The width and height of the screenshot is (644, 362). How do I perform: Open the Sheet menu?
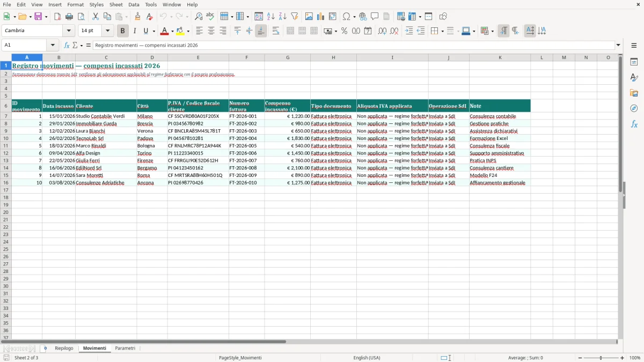[x=116, y=4]
